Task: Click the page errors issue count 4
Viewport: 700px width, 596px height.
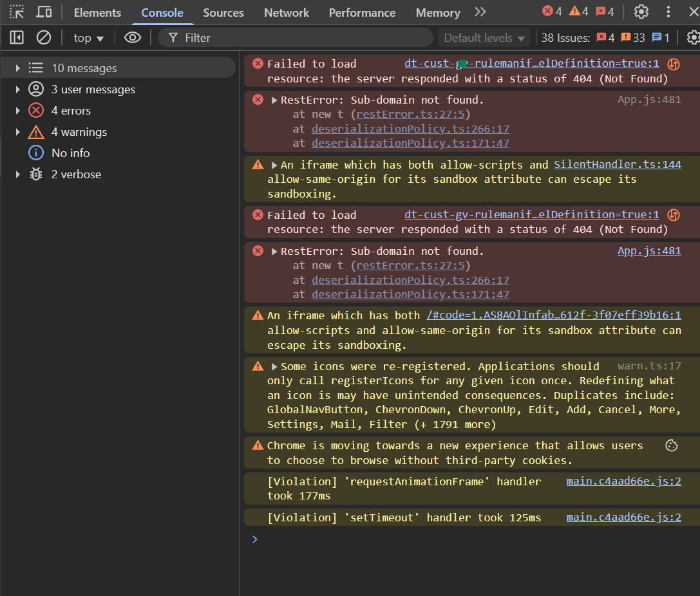Action: 606,37
